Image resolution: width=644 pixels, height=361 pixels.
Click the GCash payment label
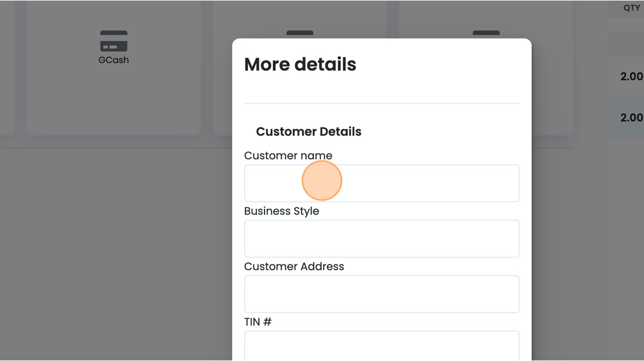coord(114,60)
